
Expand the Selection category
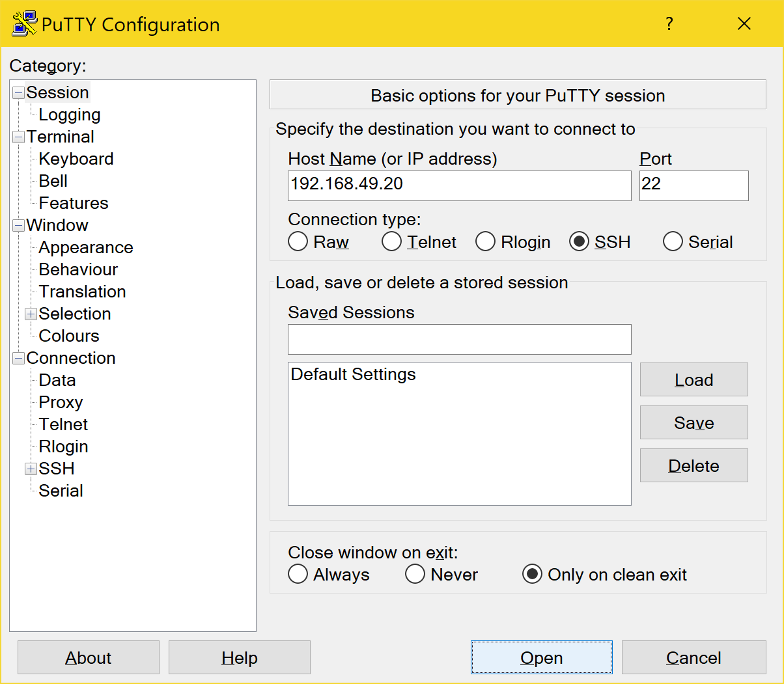coord(30,314)
